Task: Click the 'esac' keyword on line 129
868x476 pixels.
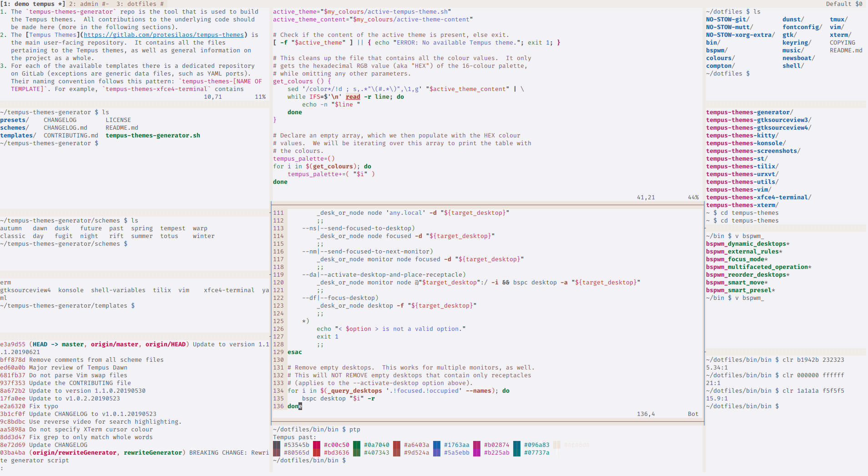Action: [x=295, y=352]
